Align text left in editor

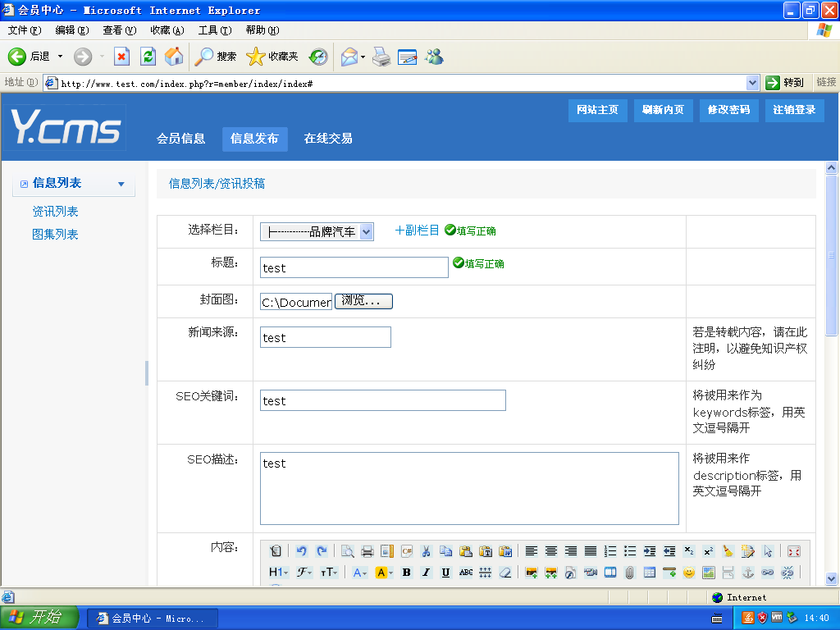coord(531,550)
